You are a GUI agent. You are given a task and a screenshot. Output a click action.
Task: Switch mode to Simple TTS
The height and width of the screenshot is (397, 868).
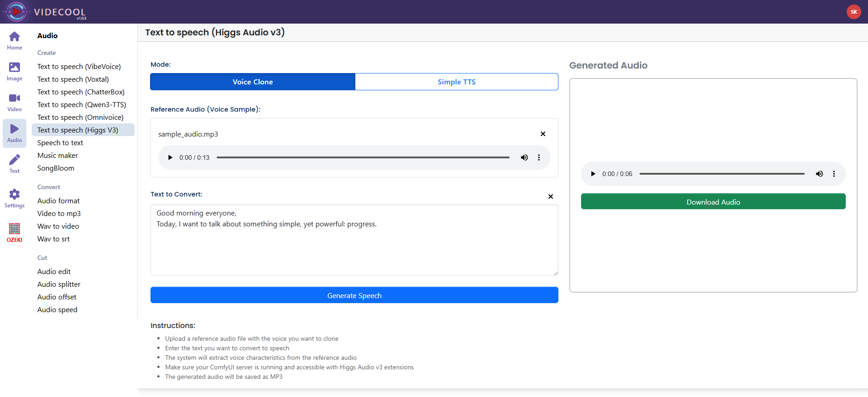(x=456, y=82)
